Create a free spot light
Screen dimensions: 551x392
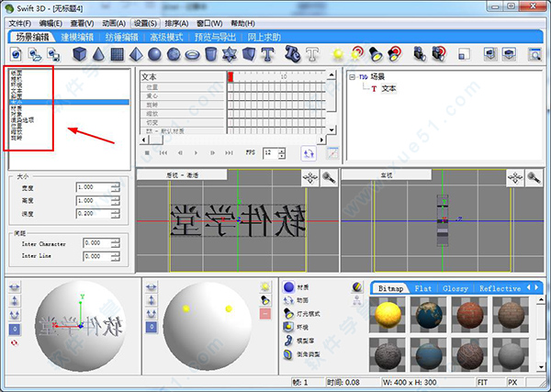pos(376,54)
